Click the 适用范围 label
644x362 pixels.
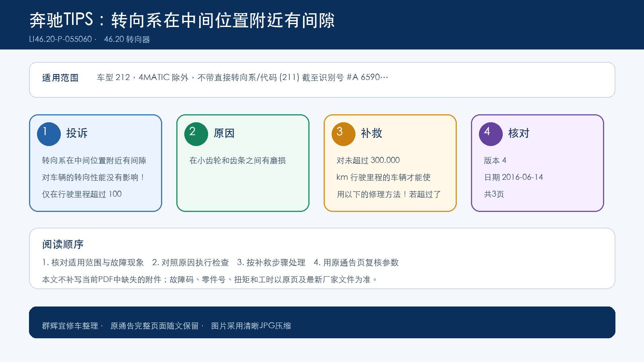[x=60, y=78]
